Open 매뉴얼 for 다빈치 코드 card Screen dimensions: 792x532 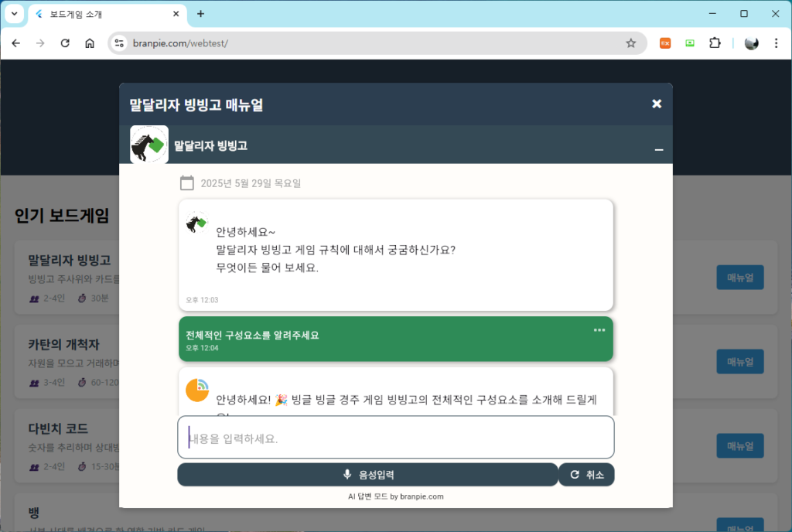740,446
